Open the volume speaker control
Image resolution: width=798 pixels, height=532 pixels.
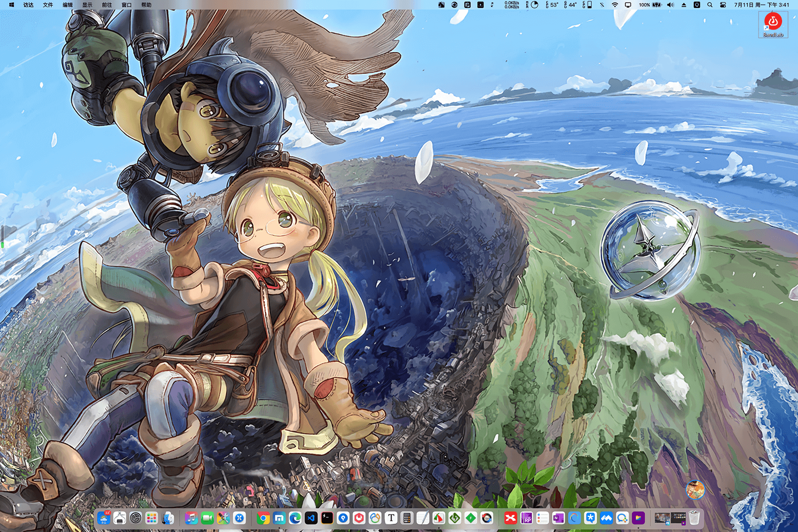pyautogui.click(x=670, y=5)
